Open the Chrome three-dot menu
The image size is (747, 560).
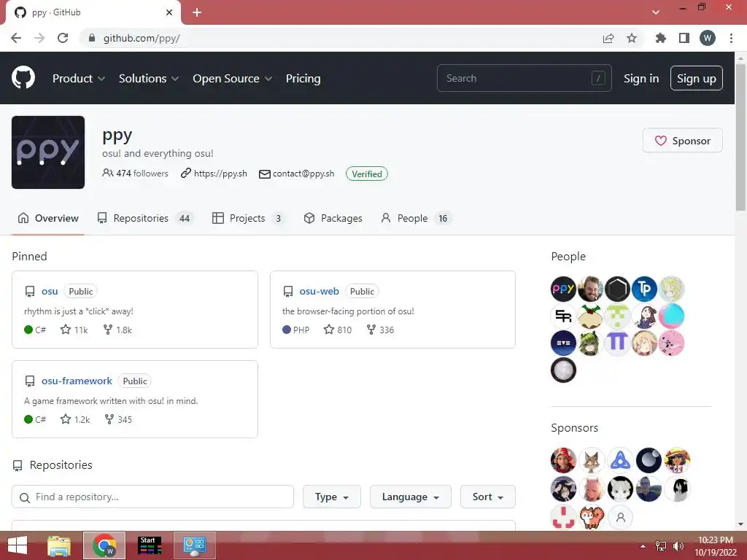(x=731, y=38)
